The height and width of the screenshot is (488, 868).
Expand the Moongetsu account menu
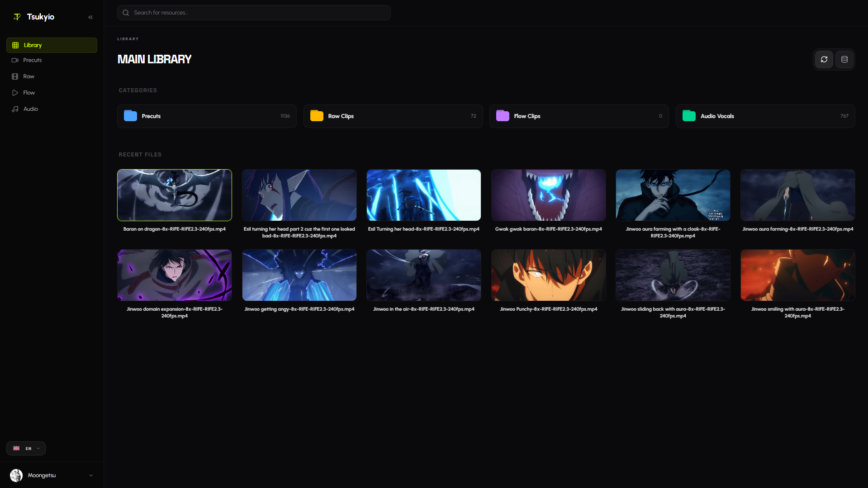click(91, 475)
